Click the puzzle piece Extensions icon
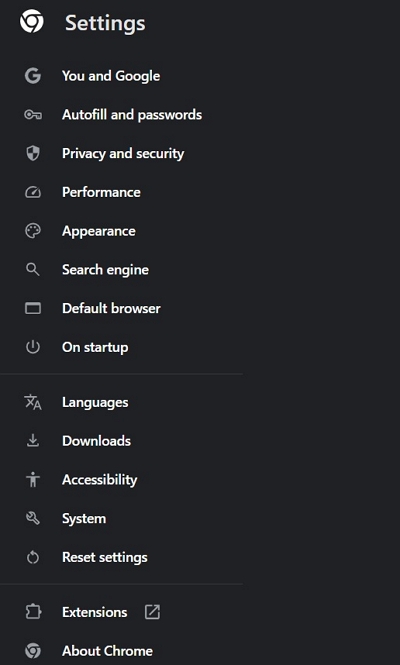The width and height of the screenshot is (400, 665). pyautogui.click(x=33, y=612)
